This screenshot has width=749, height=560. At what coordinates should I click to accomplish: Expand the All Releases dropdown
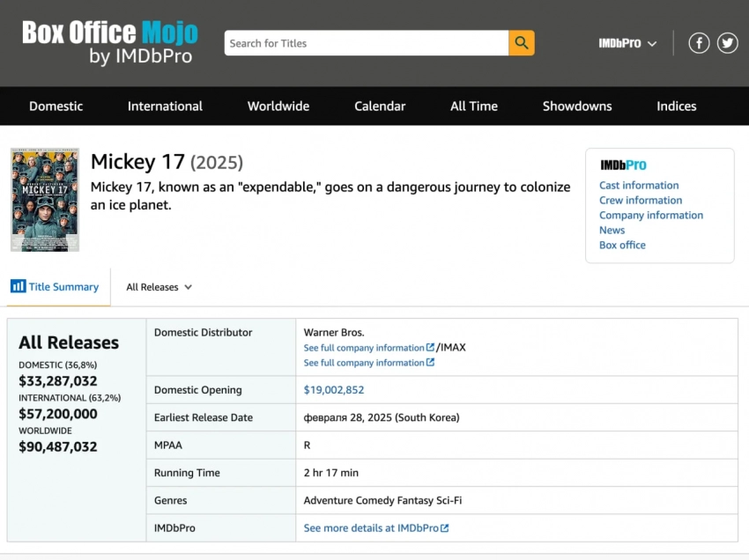point(159,287)
